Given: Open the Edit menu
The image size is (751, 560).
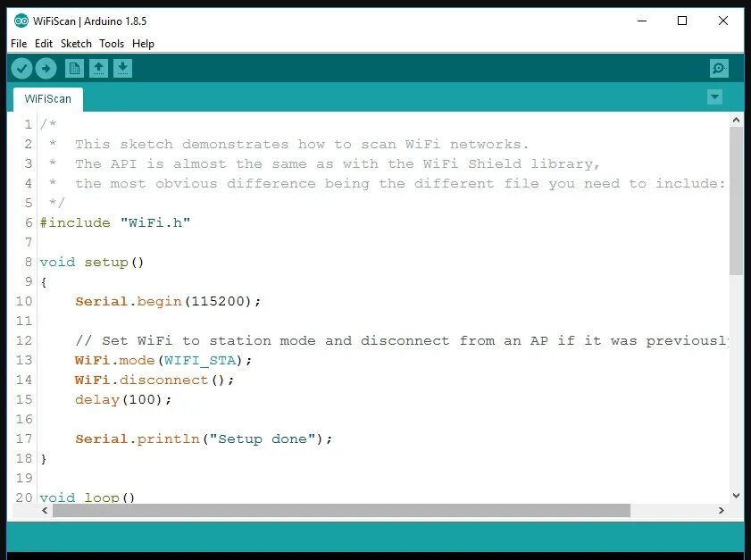Looking at the screenshot, I should (44, 44).
